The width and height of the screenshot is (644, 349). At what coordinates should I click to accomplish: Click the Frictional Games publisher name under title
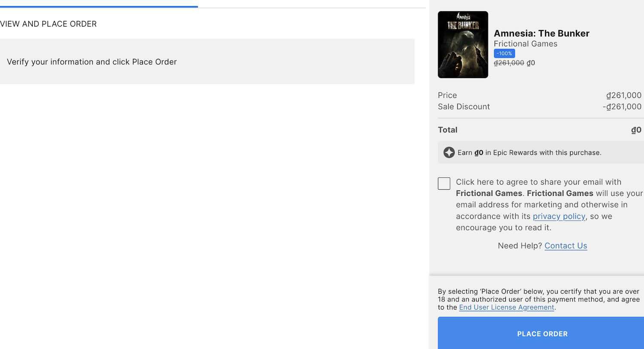525,44
